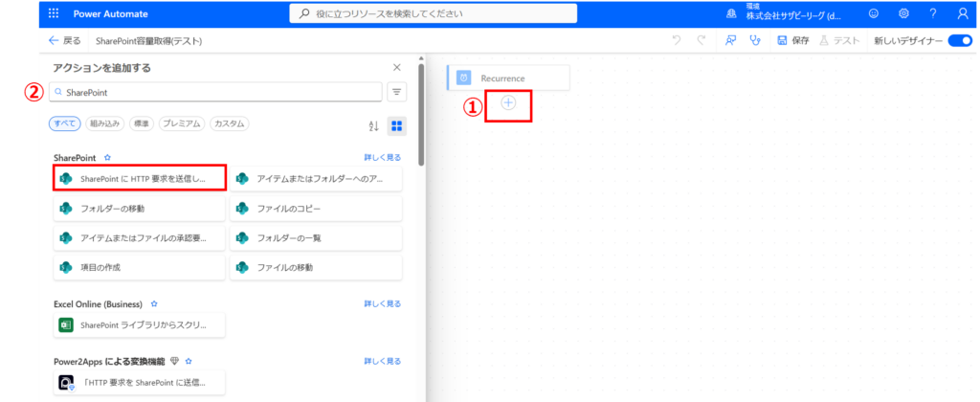Toggle the 新しいデザイナー switch

959,41
